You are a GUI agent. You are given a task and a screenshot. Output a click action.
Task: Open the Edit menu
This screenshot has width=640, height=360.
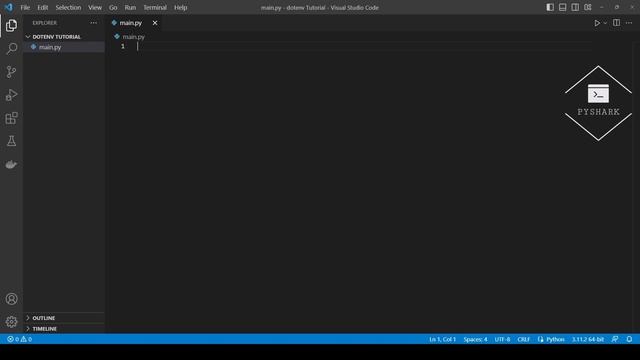pyautogui.click(x=42, y=7)
